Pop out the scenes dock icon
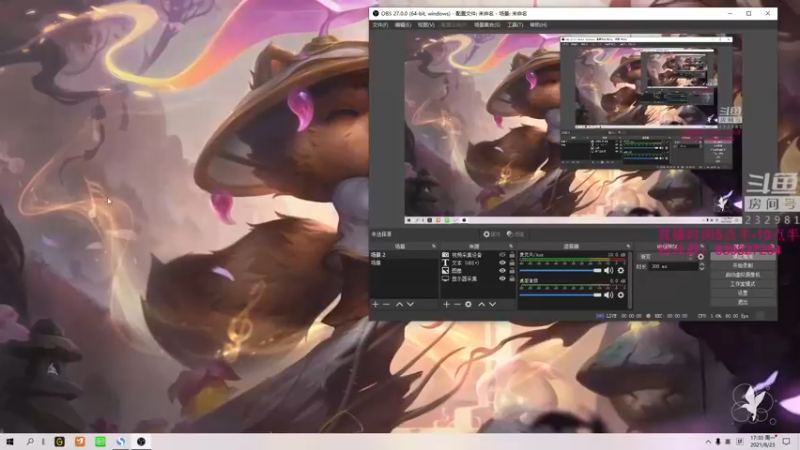The image size is (800, 450). point(434,246)
